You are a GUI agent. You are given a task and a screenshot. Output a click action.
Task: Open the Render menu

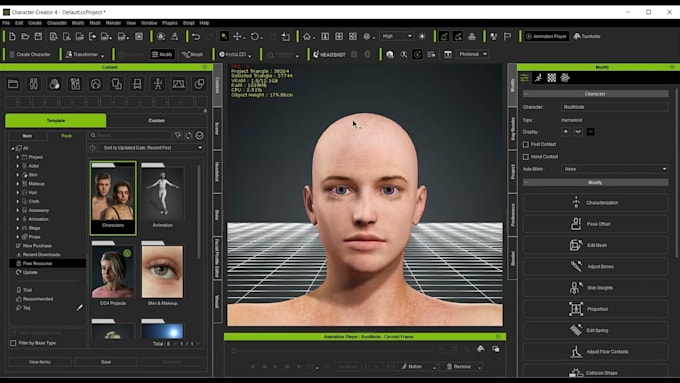click(113, 23)
